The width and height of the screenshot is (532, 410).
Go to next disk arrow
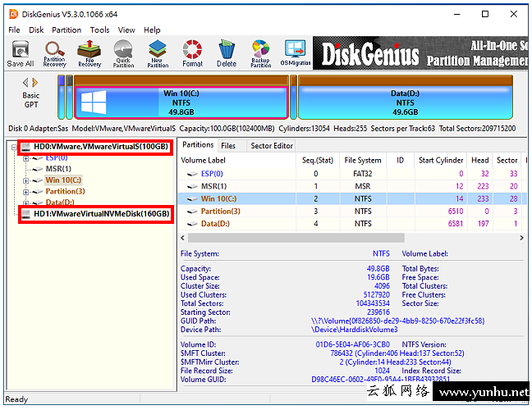(x=35, y=82)
